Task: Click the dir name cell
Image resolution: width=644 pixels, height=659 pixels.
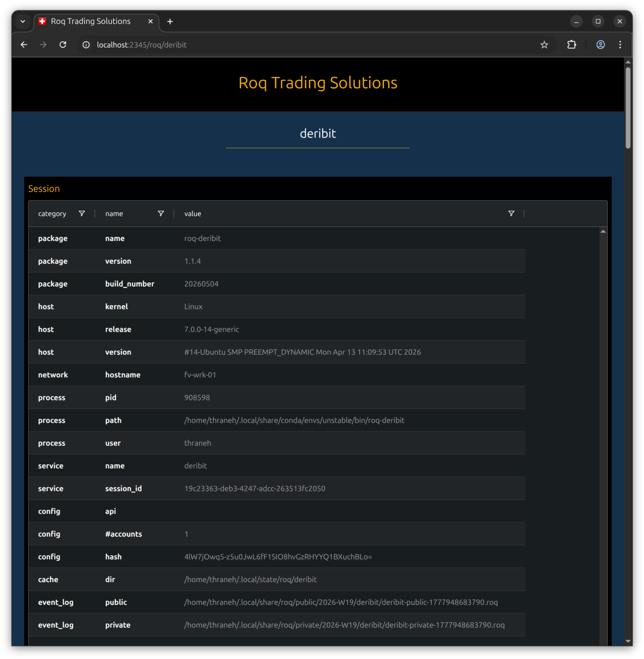Action: pos(110,579)
